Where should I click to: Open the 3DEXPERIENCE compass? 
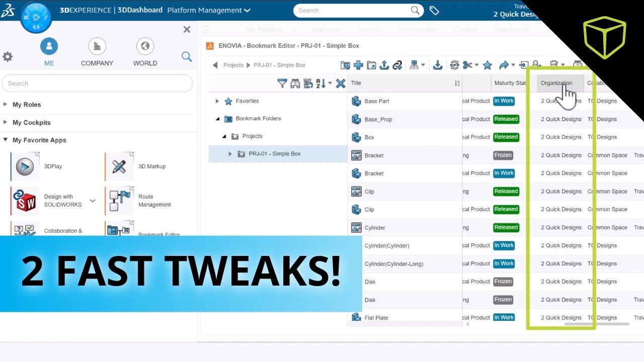tap(36, 17)
